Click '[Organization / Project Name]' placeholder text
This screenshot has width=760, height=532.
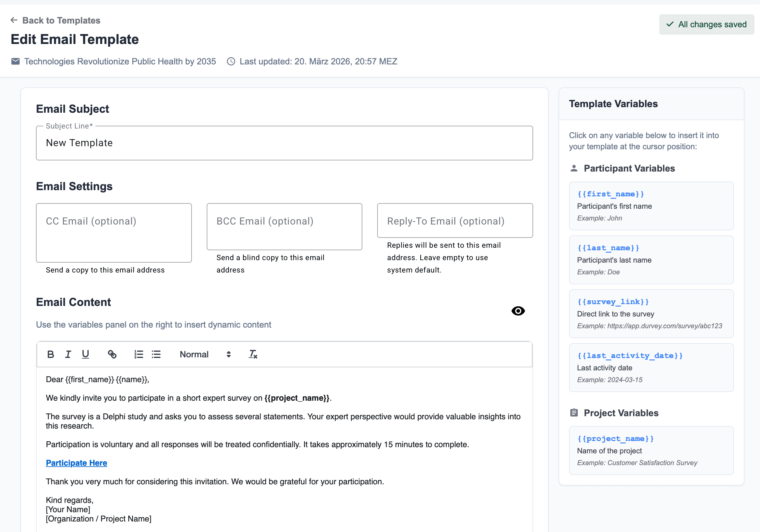[x=99, y=519]
